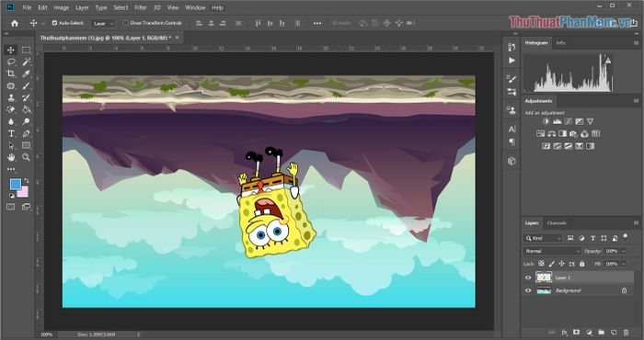Pick the Clone Stamp tool
Image resolution: width=644 pixels, height=340 pixels.
tap(11, 97)
